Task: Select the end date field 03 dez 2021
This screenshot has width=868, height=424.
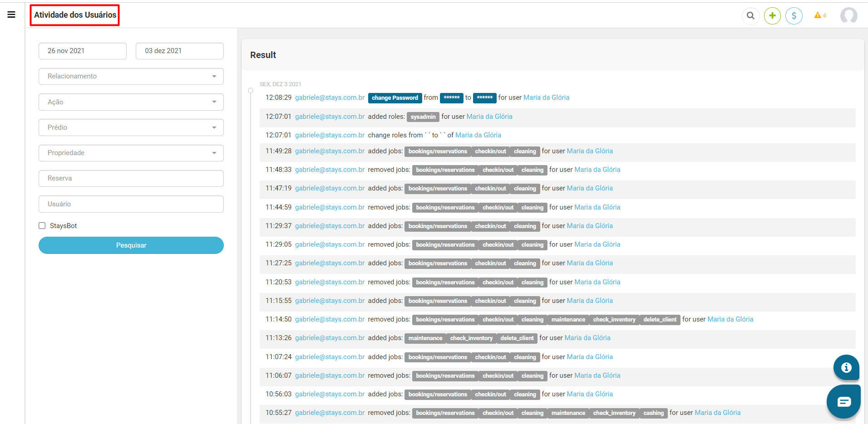Action: point(180,51)
